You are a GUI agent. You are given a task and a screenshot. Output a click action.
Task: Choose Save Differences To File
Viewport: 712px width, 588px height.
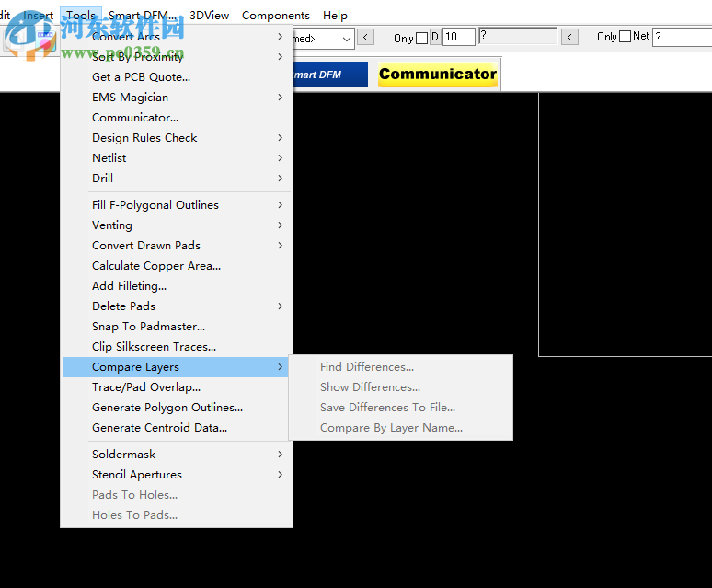click(401, 408)
